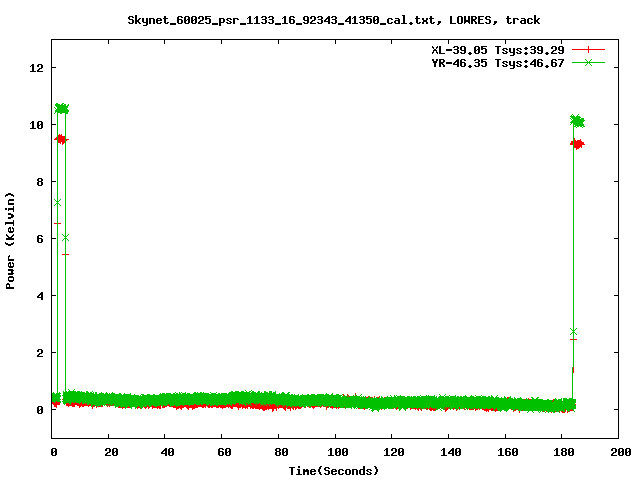Click x-axis tick label 120
640x480 pixels.
tap(394, 452)
